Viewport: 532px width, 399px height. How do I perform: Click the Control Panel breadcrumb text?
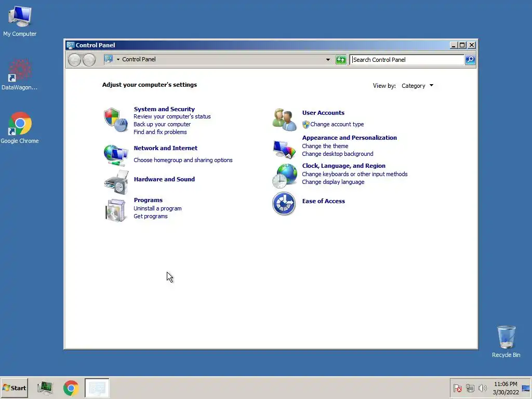pos(139,59)
